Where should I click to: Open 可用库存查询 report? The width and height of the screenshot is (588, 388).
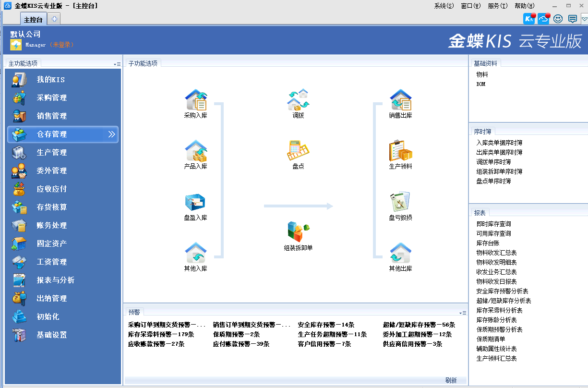point(493,233)
